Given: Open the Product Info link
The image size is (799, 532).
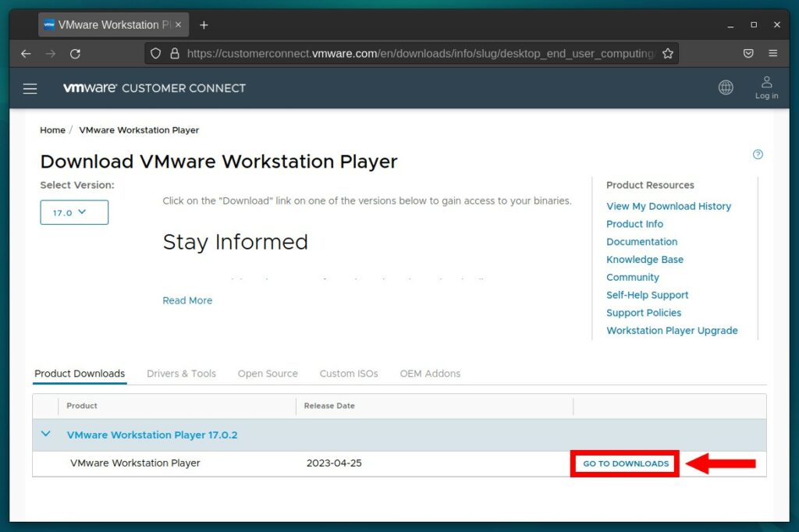Looking at the screenshot, I should [x=634, y=224].
